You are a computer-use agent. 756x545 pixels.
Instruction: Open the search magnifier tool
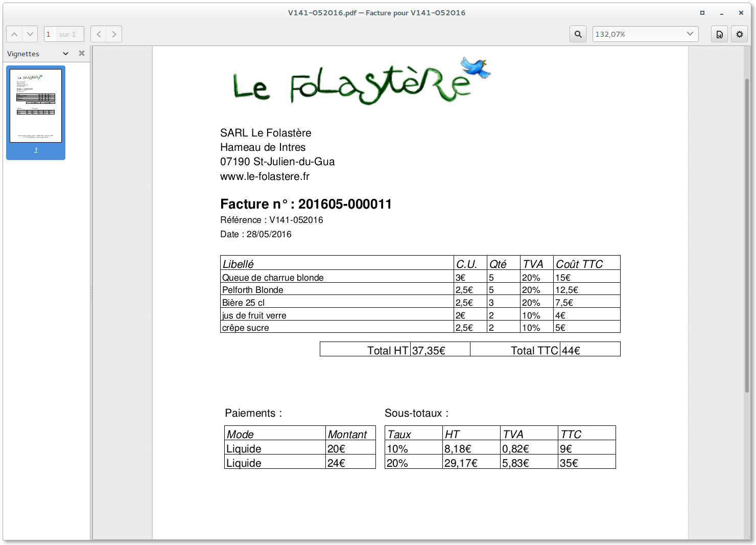tap(578, 34)
